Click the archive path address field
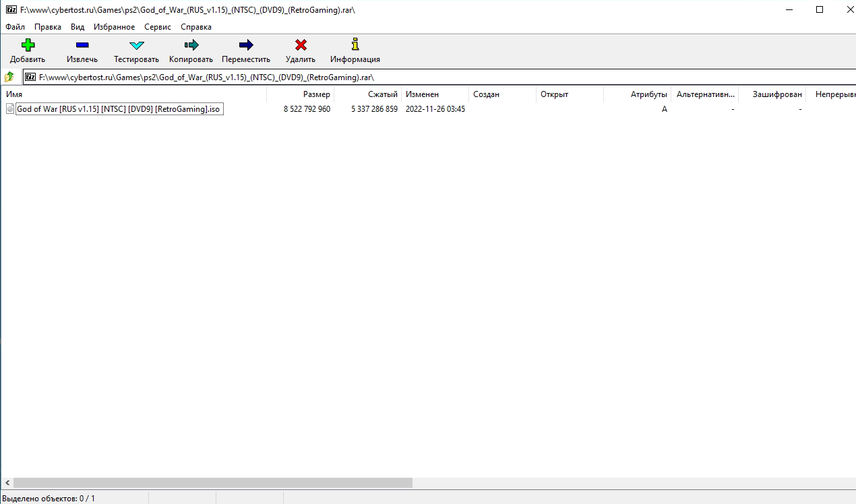The height and width of the screenshot is (504, 856). coord(439,77)
